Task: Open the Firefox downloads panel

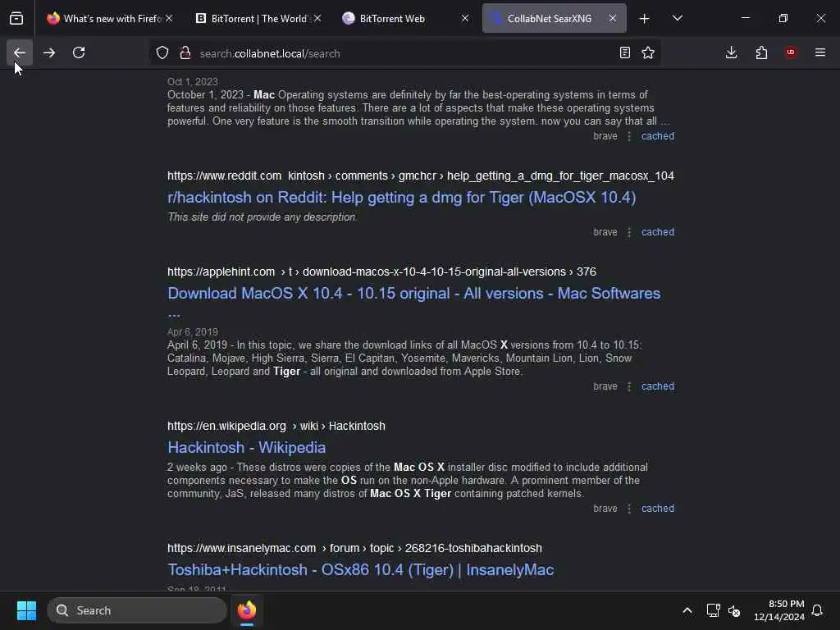Action: tap(731, 52)
